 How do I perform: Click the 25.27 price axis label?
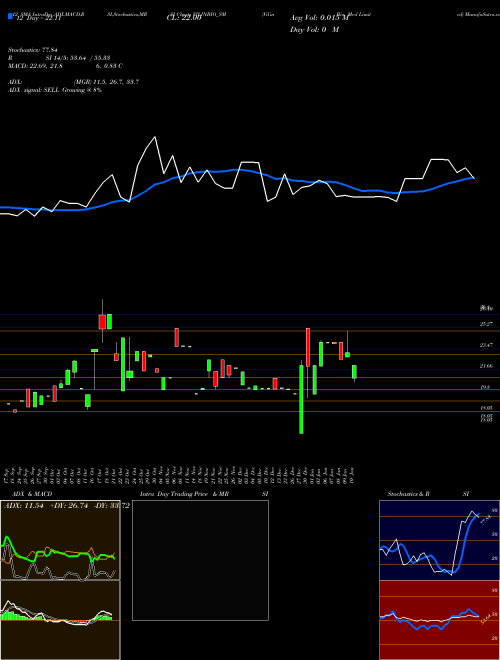click(486, 324)
